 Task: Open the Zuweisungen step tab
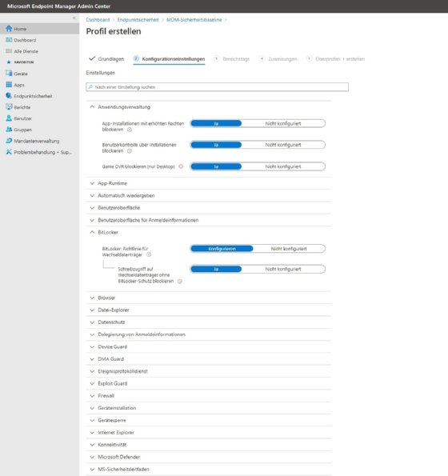click(x=278, y=58)
